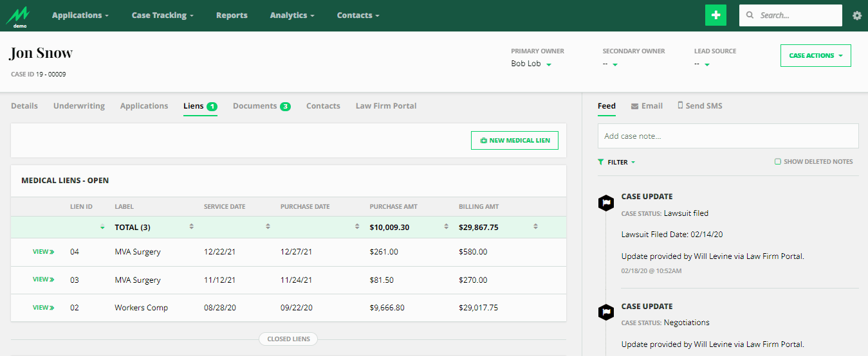
Task: Sort by the Billing Amt column arrows
Action: tap(535, 227)
